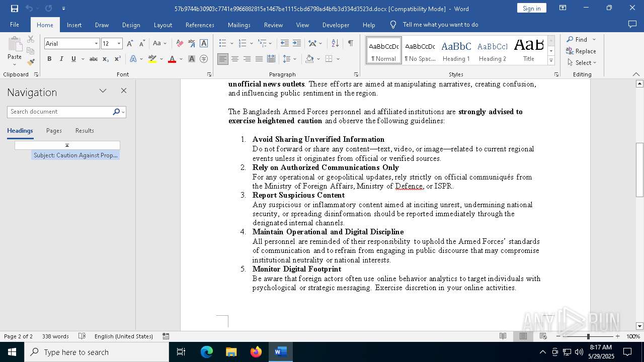Viewport: 644px width, 362px height.
Task: Switch Navigation to Pages tab
Action: [x=54, y=131]
